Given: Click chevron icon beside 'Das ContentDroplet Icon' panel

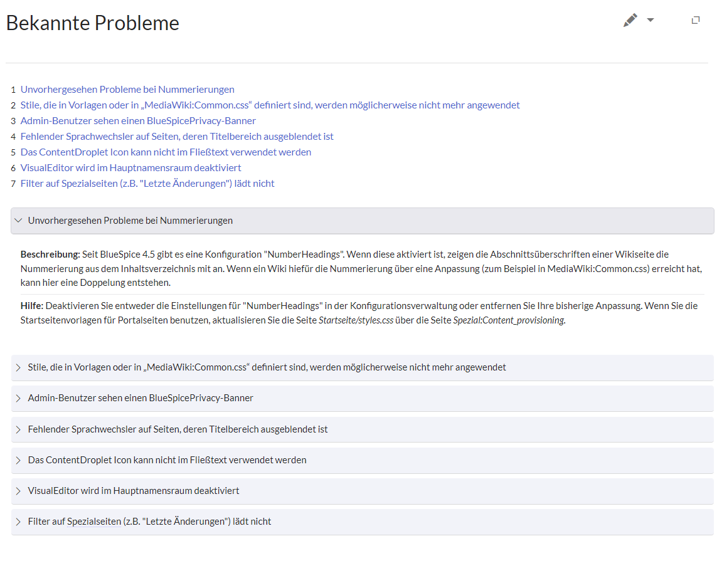Looking at the screenshot, I should 18,460.
